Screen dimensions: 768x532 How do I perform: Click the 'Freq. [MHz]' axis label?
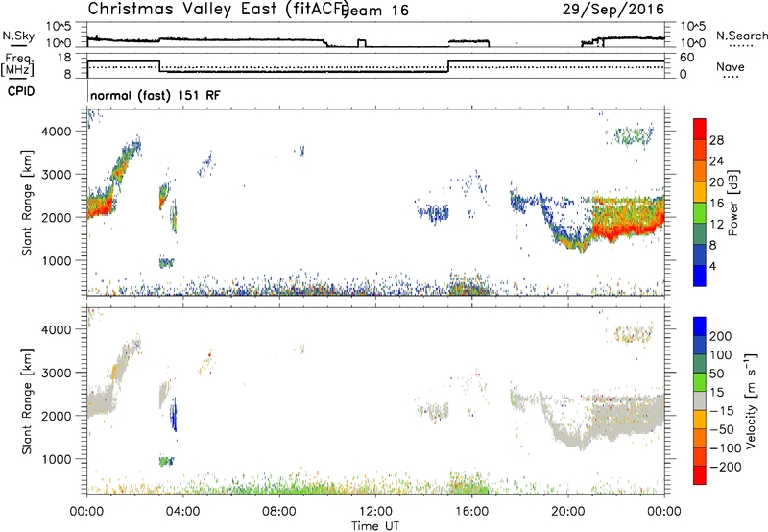[18, 64]
